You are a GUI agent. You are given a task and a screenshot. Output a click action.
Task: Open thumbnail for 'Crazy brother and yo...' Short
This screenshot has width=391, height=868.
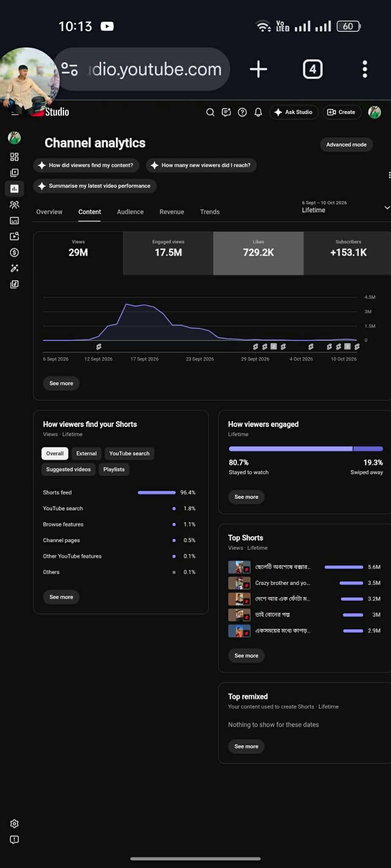point(239,583)
